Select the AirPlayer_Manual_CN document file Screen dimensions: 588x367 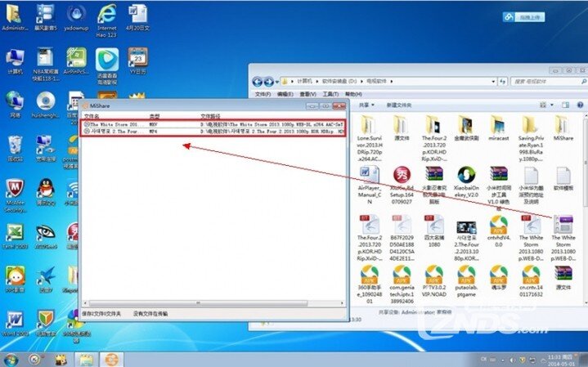370,178
